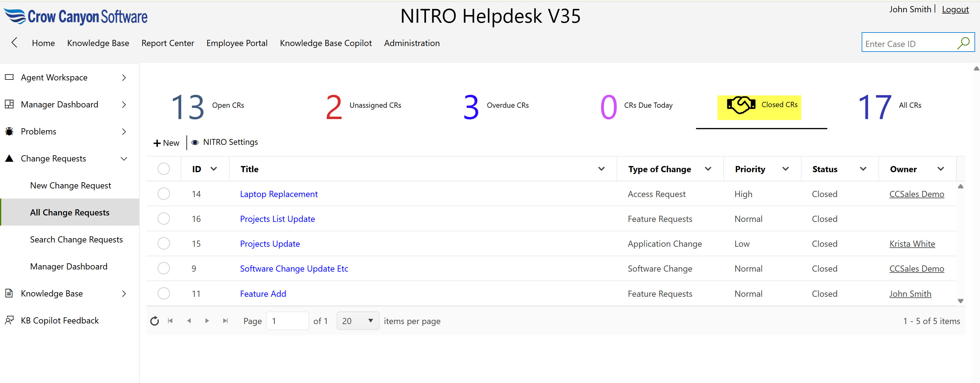The width and height of the screenshot is (980, 383).
Task: Select the Agent Workspace sidebar icon
Action: point(10,77)
